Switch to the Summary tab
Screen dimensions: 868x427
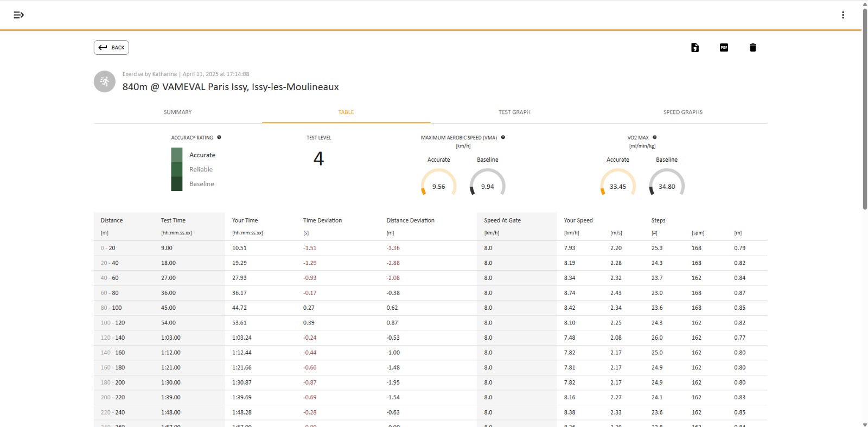(177, 112)
